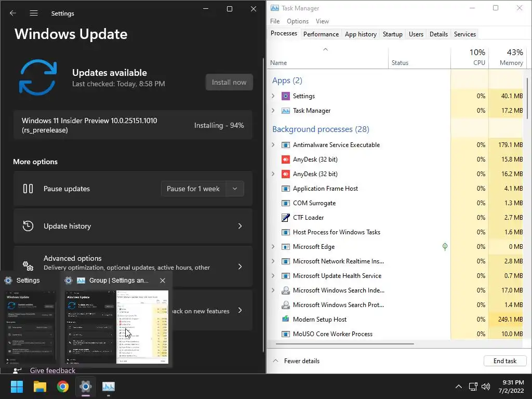532x399 pixels.
Task: Click the Task Manager vertical scrollbar
Action: pos(527,98)
